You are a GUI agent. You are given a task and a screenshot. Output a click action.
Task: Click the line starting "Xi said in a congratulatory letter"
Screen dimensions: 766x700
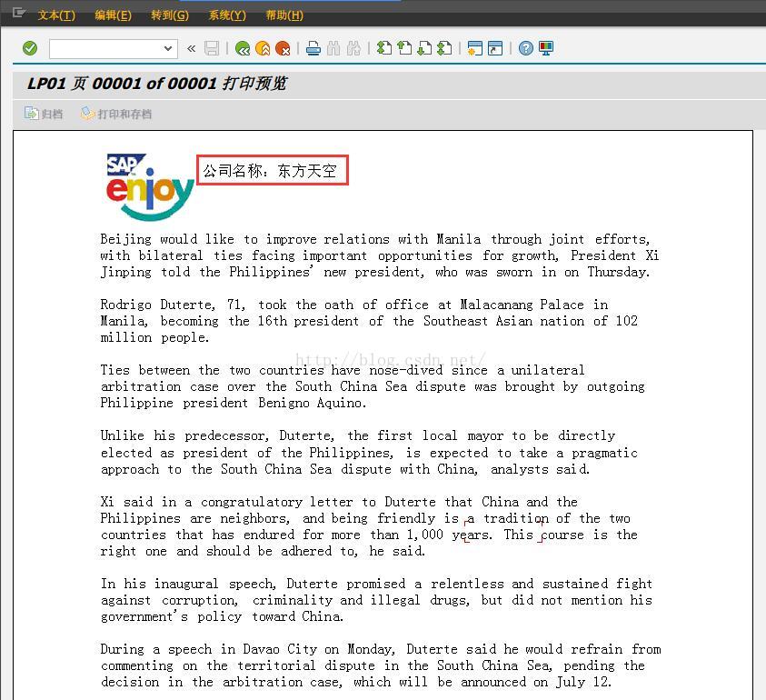(x=339, y=502)
